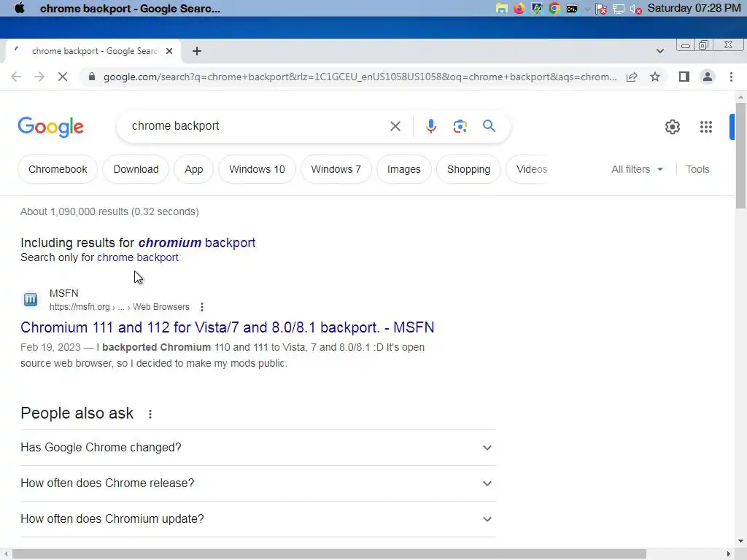747x560 pixels.
Task: Select the App filter chip
Action: [x=194, y=169]
